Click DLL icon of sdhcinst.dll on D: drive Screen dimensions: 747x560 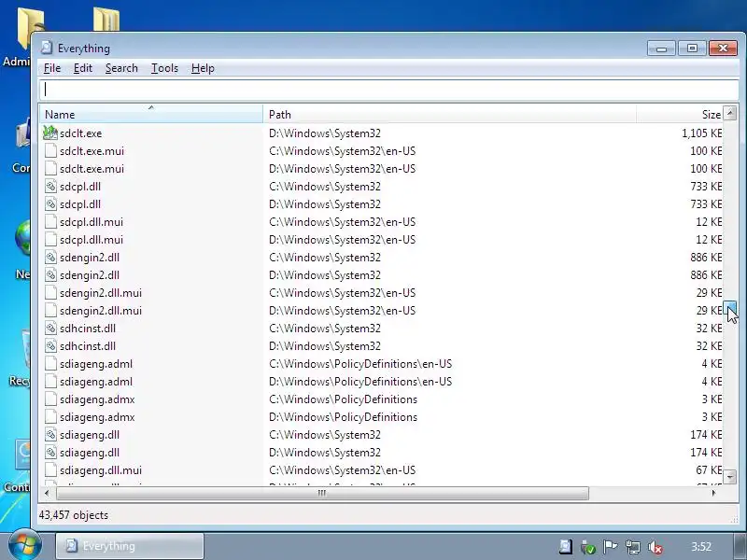tap(50, 346)
